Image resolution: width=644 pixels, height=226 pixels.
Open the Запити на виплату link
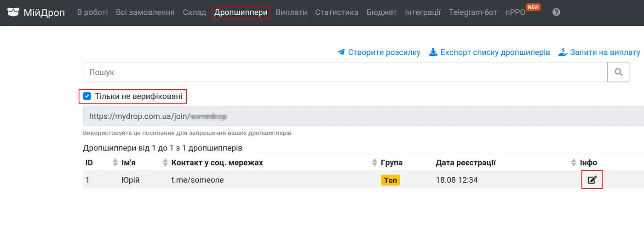(605, 52)
